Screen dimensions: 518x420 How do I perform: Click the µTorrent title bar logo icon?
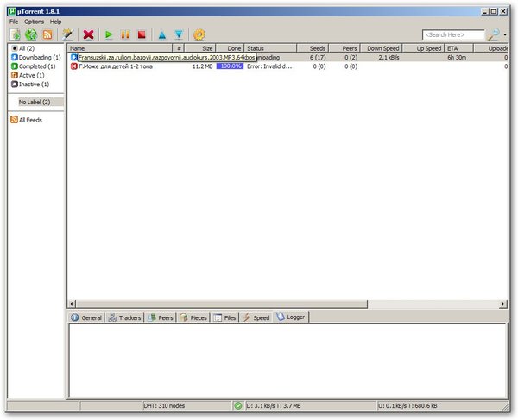coord(12,11)
